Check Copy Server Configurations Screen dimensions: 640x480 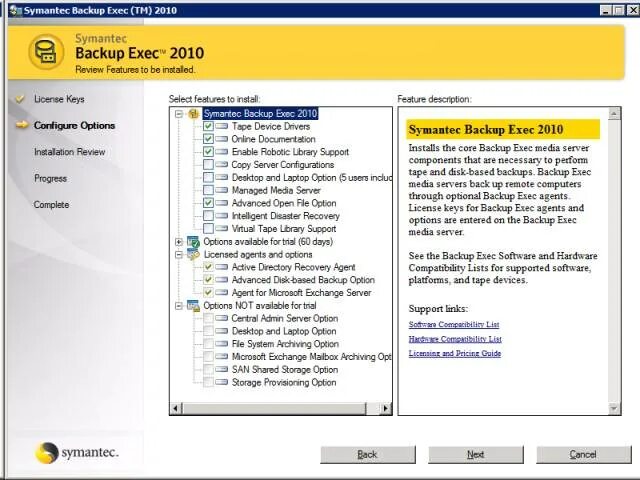point(208,164)
